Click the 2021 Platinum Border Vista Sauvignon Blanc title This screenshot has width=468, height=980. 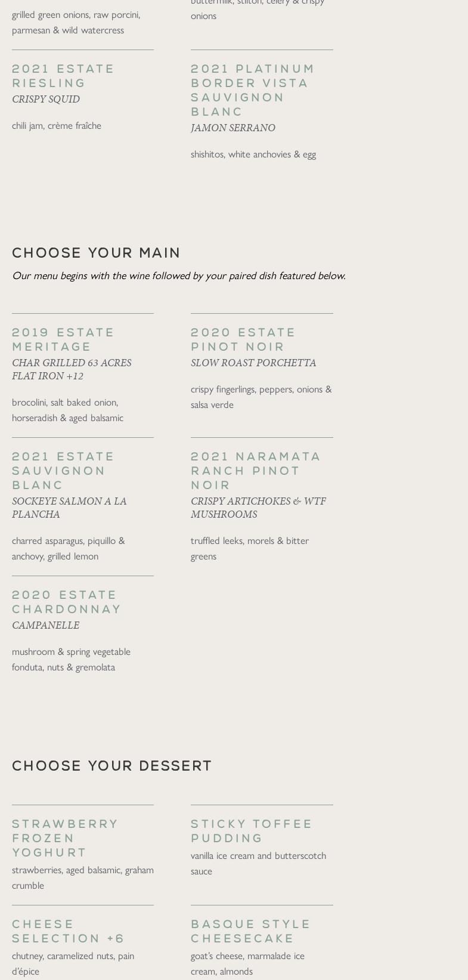tap(253, 90)
